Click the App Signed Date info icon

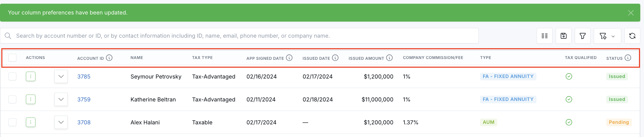tap(289, 58)
